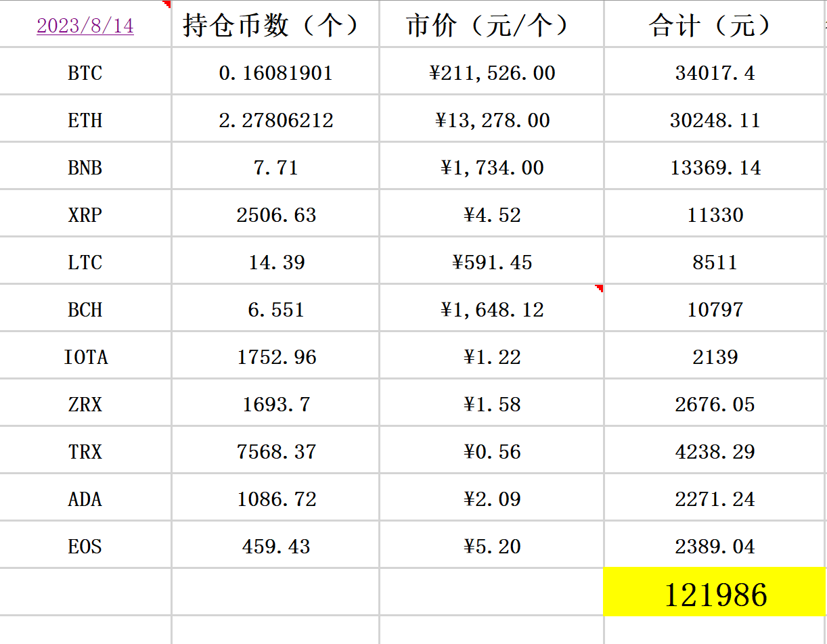Click LTC total 8511 cell
827x644 pixels.
pyautogui.click(x=715, y=260)
